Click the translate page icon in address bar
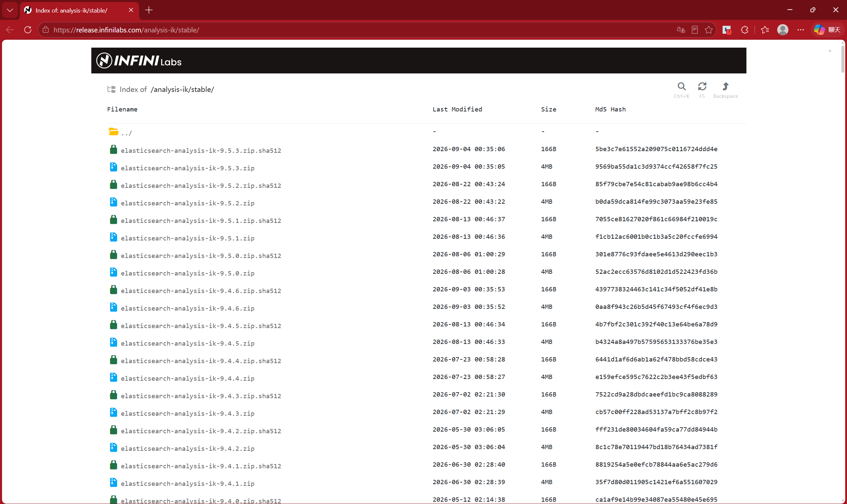The height and width of the screenshot is (504, 847). tap(681, 30)
